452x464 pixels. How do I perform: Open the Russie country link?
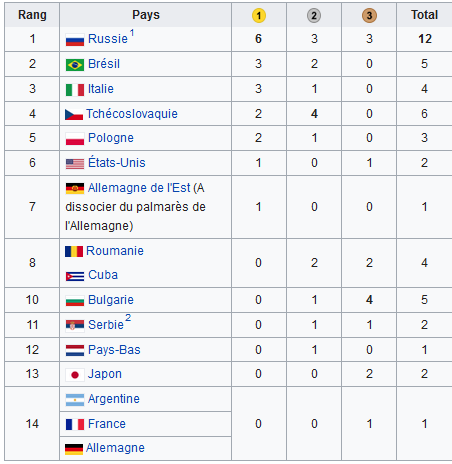[x=108, y=39]
